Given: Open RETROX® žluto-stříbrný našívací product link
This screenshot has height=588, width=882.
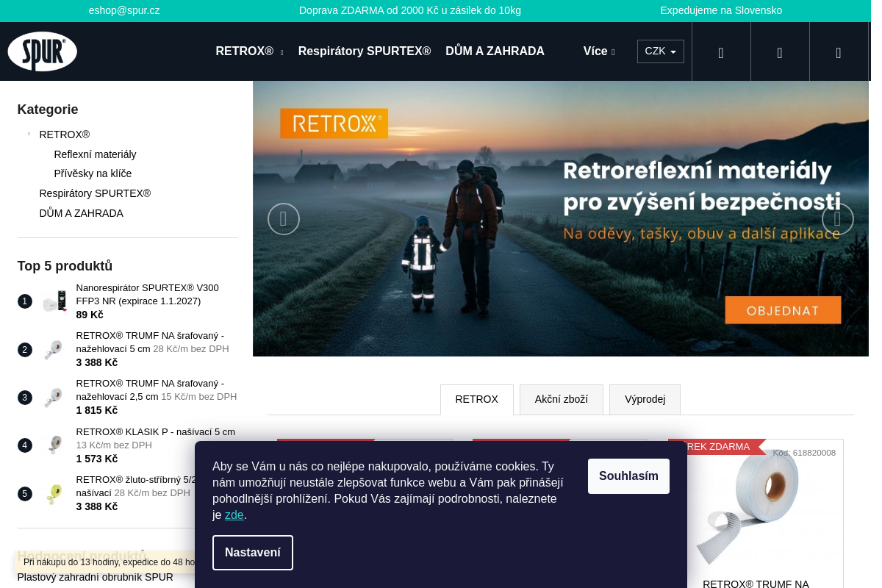Looking at the screenshot, I should pos(136,487).
